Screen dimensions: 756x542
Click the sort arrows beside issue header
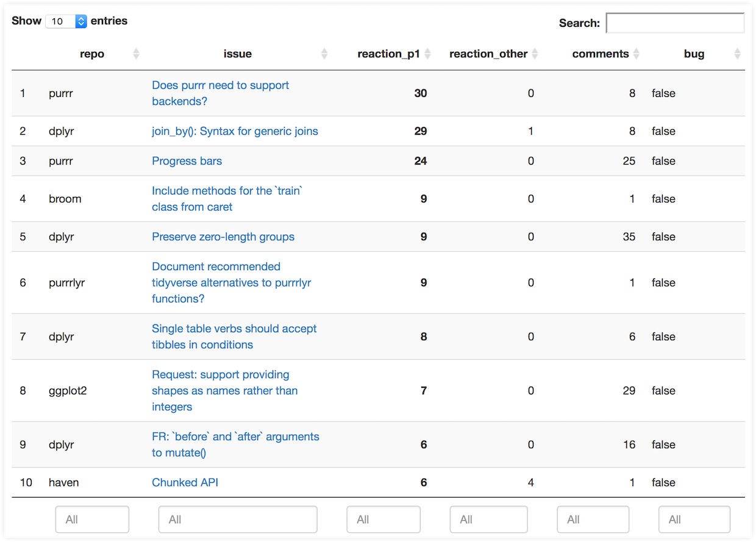tap(324, 54)
